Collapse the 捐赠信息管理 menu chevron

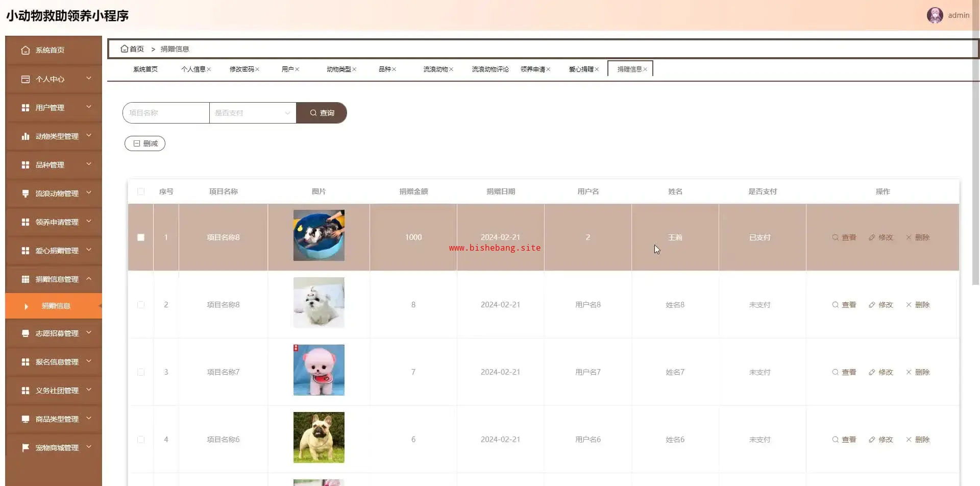pos(89,278)
